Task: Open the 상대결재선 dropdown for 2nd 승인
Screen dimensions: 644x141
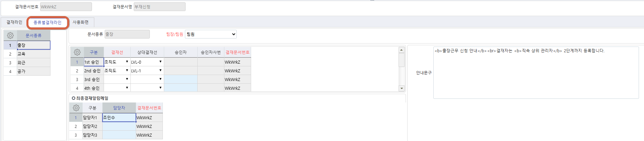Action: 160,71
